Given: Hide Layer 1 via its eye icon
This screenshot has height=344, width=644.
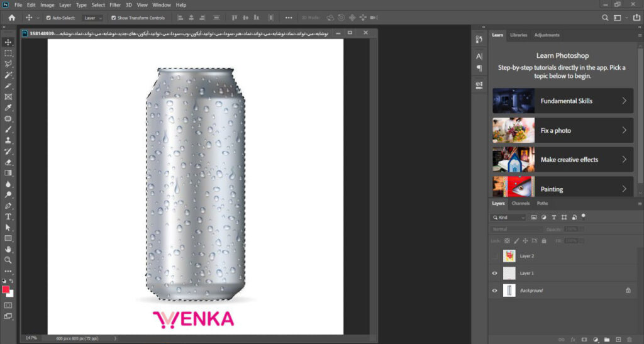Looking at the screenshot, I should click(494, 273).
